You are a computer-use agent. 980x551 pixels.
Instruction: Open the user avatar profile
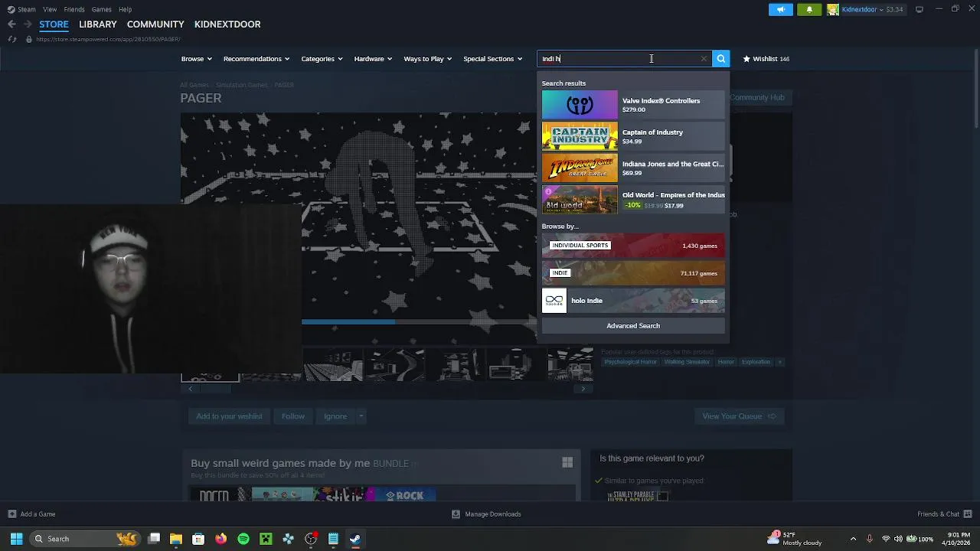click(832, 9)
